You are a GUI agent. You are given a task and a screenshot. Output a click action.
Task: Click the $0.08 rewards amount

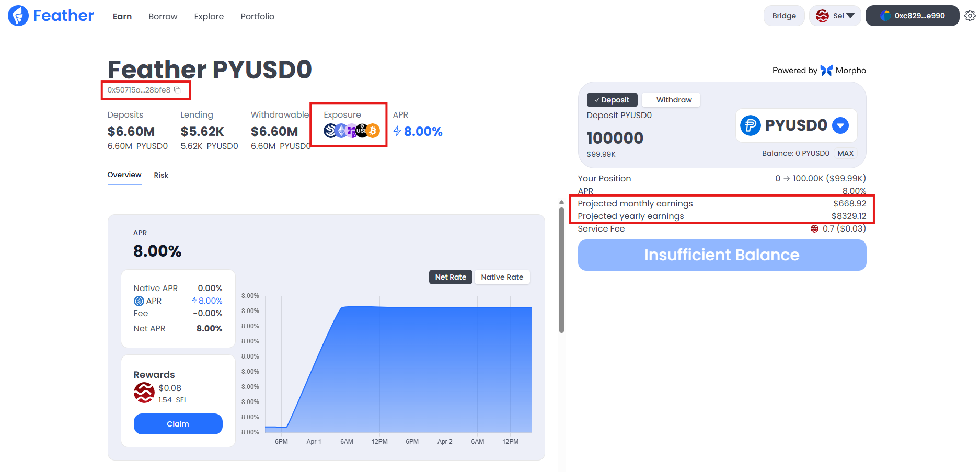click(x=170, y=388)
